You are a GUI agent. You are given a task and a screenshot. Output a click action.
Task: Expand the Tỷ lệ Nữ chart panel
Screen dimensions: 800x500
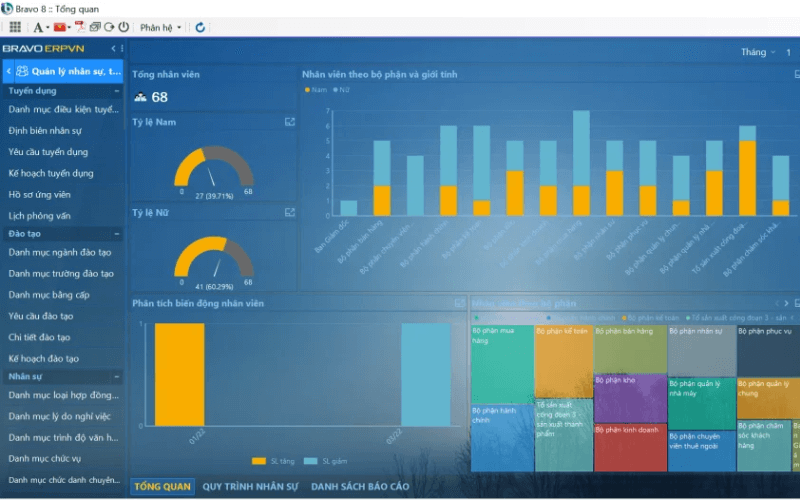[290, 212]
